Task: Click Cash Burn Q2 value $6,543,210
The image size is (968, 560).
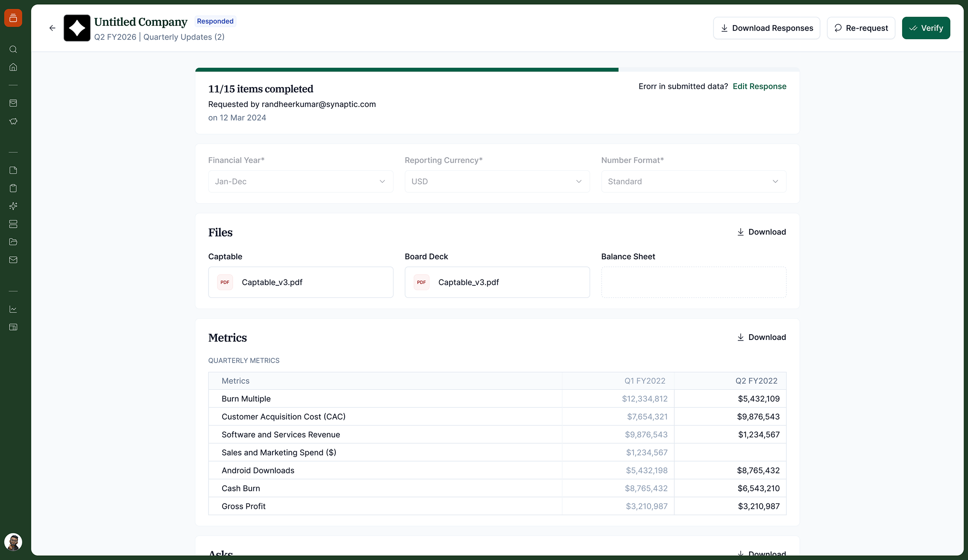Action: click(x=758, y=488)
